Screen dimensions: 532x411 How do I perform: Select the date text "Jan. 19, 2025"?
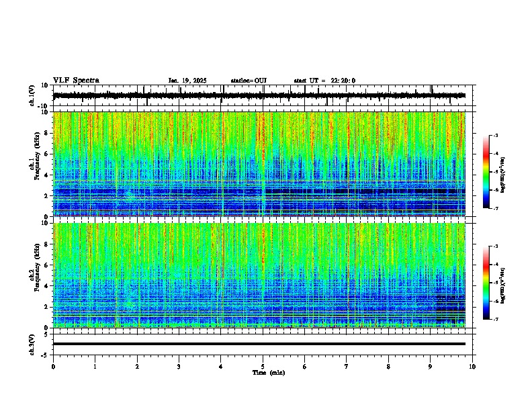tap(187, 81)
